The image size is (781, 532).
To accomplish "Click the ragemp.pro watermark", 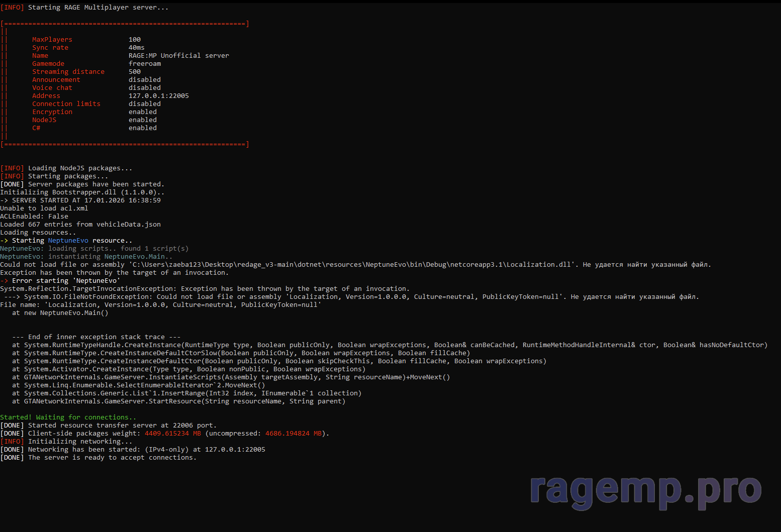I will [645, 490].
